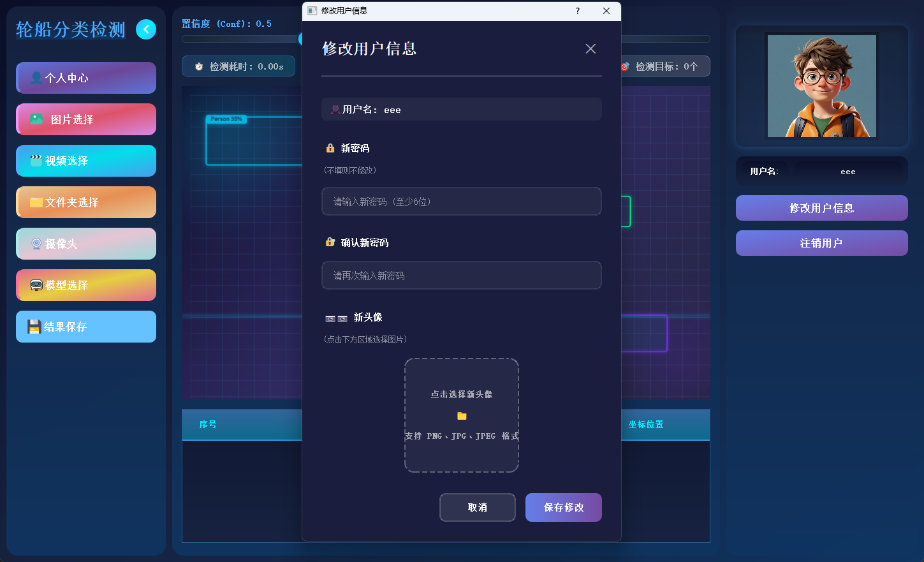Click the robot icon in 模型选择

[36, 285]
